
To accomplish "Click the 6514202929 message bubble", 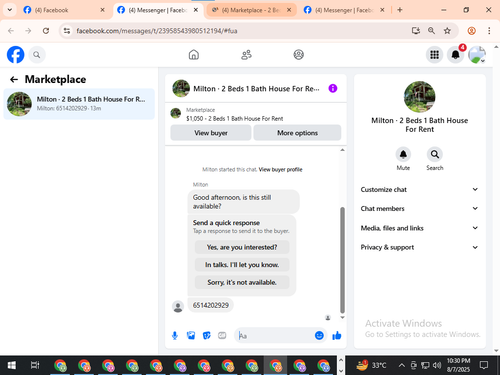I will tap(211, 305).
